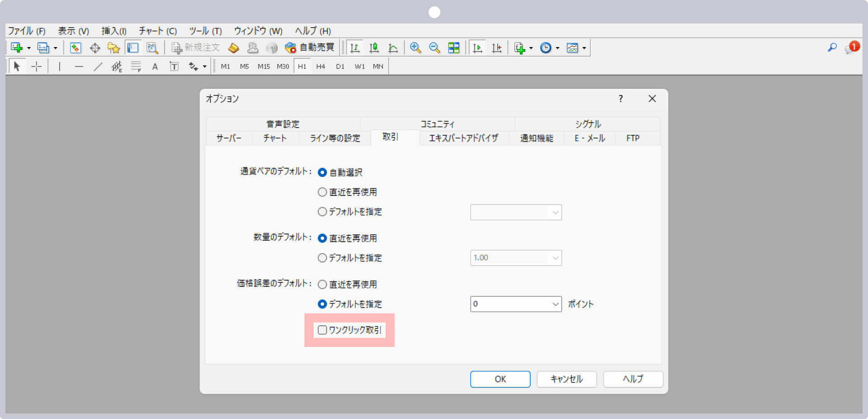Switch to the サーバー tab
Viewport: 868px width, 419px height.
229,138
